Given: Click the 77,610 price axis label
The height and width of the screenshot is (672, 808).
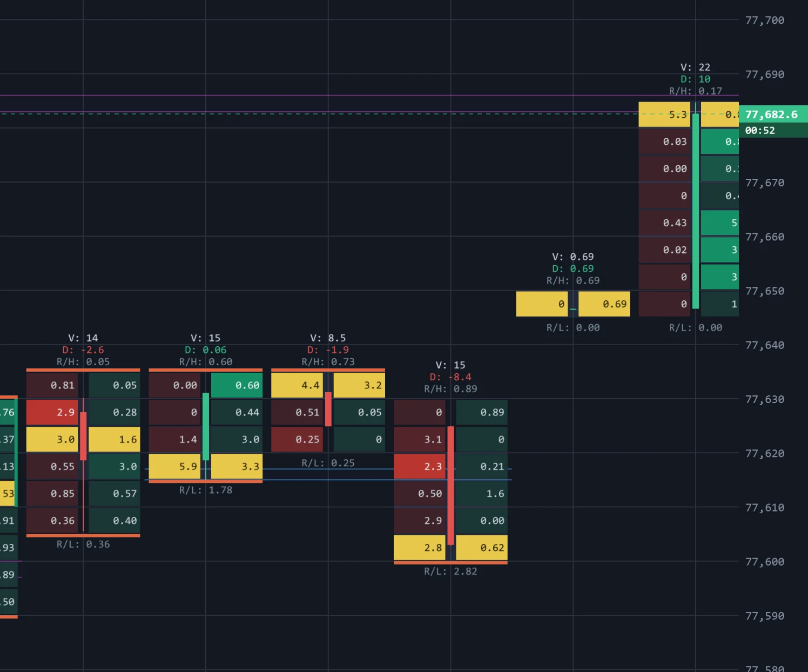Looking at the screenshot, I should pos(765,507).
